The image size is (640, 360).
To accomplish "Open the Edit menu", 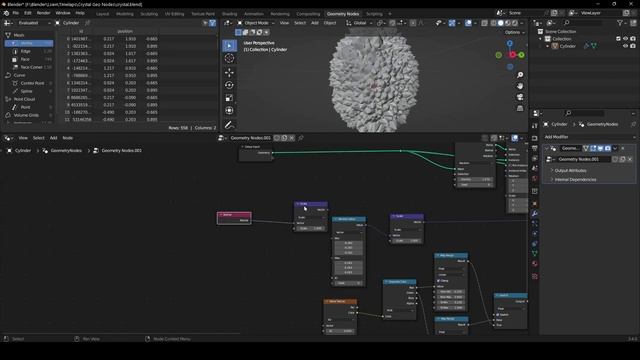I will coord(28,13).
